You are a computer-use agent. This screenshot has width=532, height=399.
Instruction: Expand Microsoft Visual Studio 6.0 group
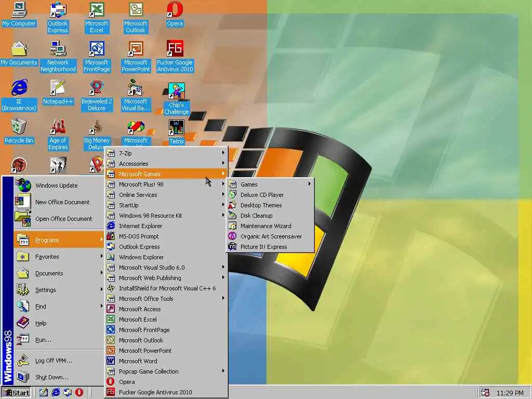pos(166,268)
